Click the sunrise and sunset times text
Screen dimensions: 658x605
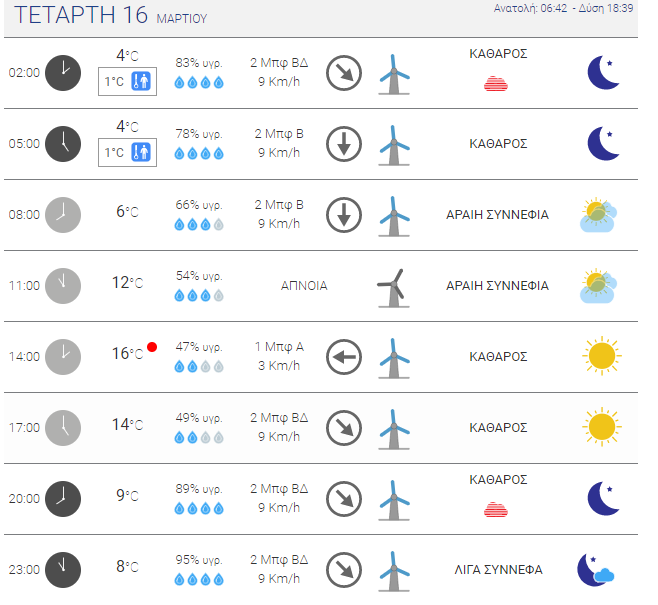(x=563, y=8)
